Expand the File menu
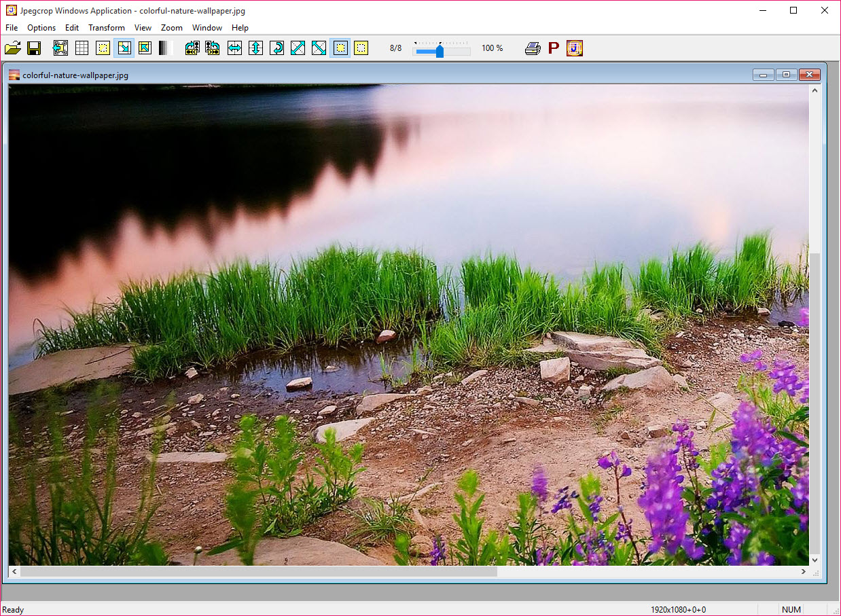Screen dimensions: 841x616 tap(12, 28)
